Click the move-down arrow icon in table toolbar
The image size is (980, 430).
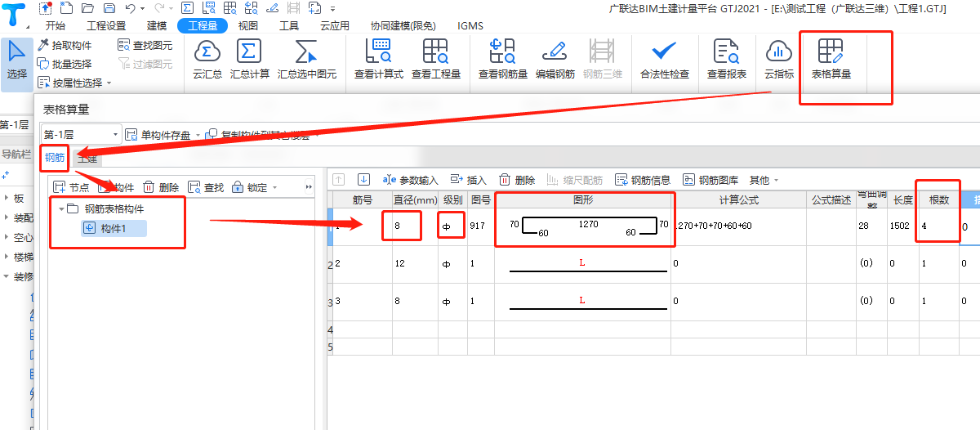point(364,180)
